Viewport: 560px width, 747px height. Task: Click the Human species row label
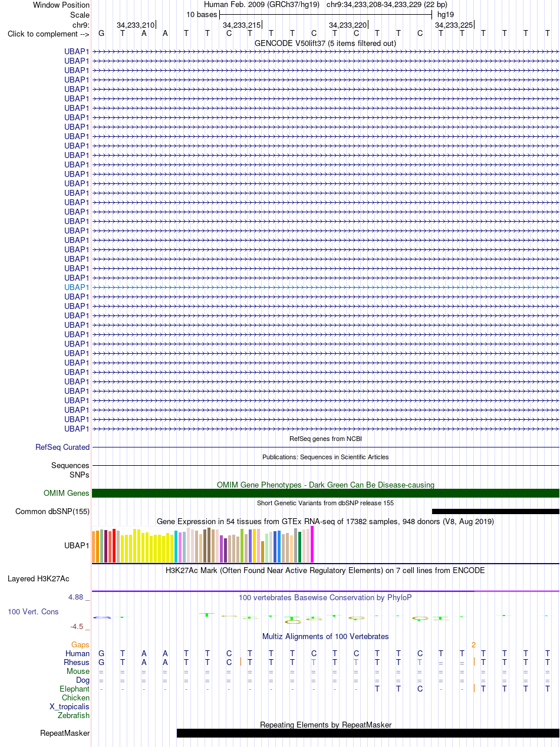[77, 654]
